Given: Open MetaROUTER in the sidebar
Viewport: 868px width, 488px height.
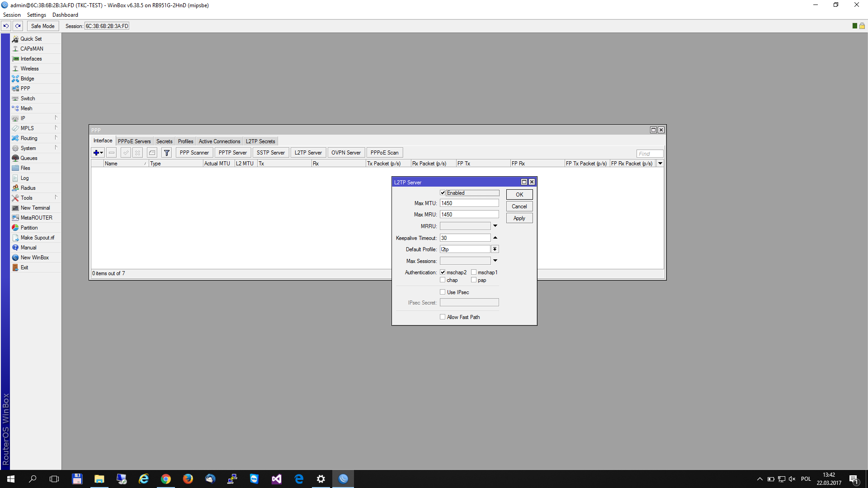Looking at the screenshot, I should (36, 218).
